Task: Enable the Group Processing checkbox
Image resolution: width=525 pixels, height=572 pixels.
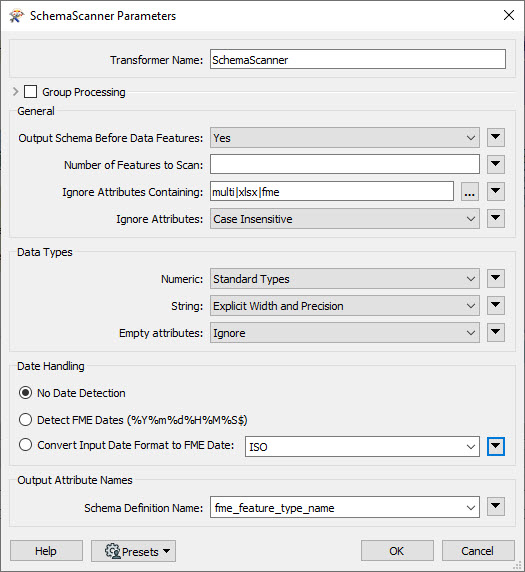Action: tap(30, 92)
